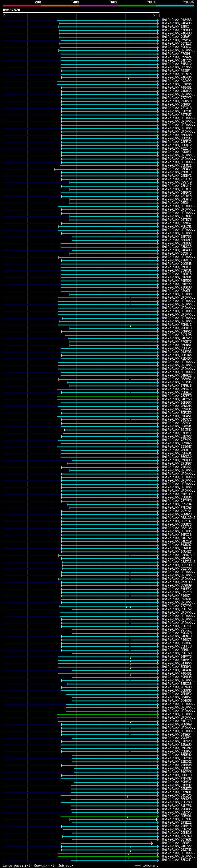Open hit UniRef100_P48483
Viewport: 197px width, 868px height.
tap(177, 20)
